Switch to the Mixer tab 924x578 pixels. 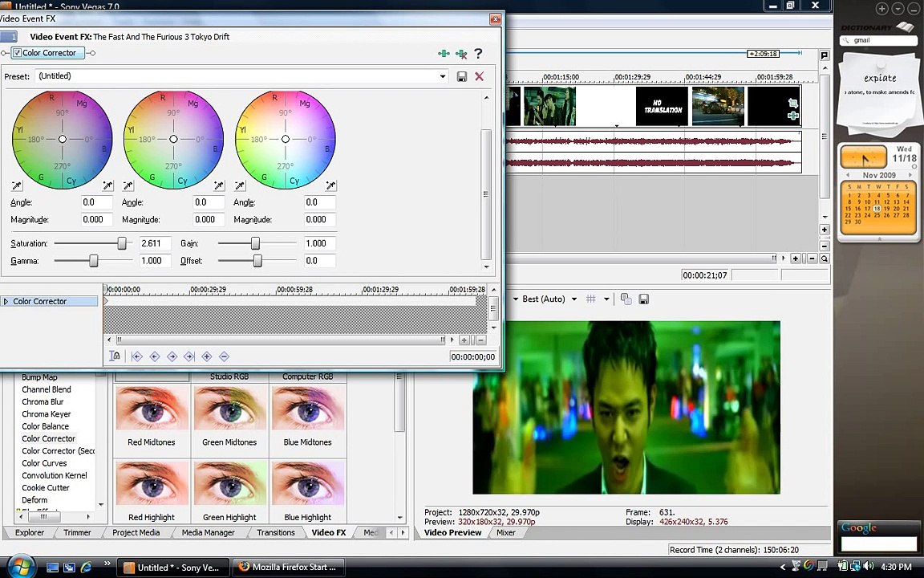tap(505, 532)
